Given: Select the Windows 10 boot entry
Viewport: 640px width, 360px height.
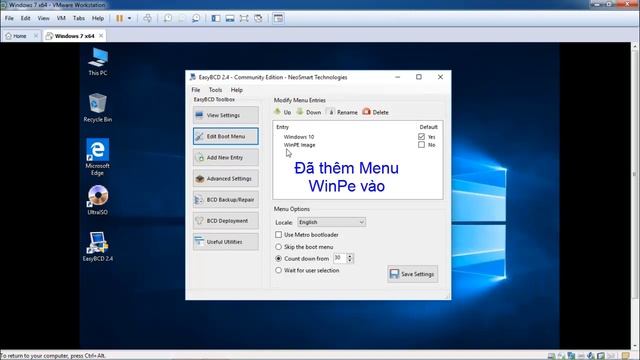Looking at the screenshot, I should point(299,137).
